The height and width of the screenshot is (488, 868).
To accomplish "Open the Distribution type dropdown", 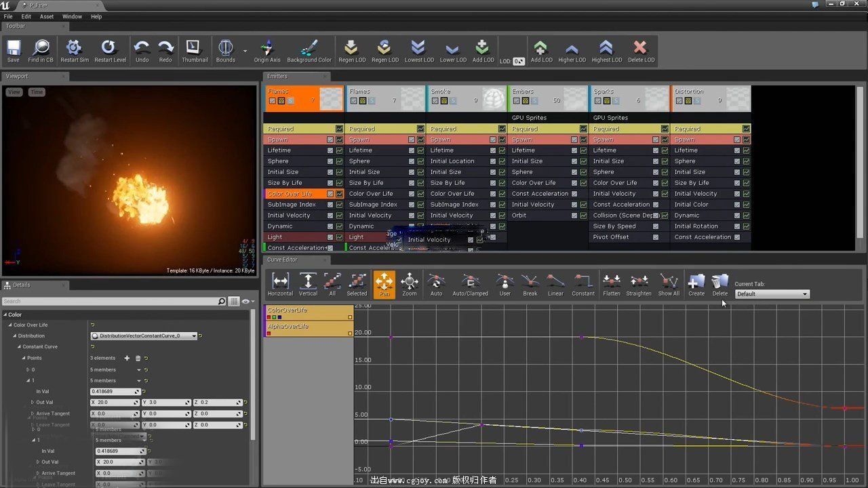I will coord(144,336).
